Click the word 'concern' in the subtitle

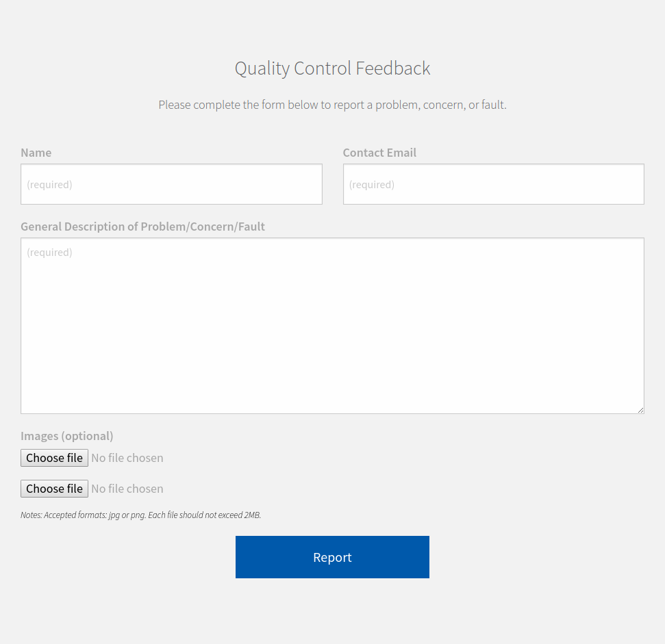coord(442,105)
